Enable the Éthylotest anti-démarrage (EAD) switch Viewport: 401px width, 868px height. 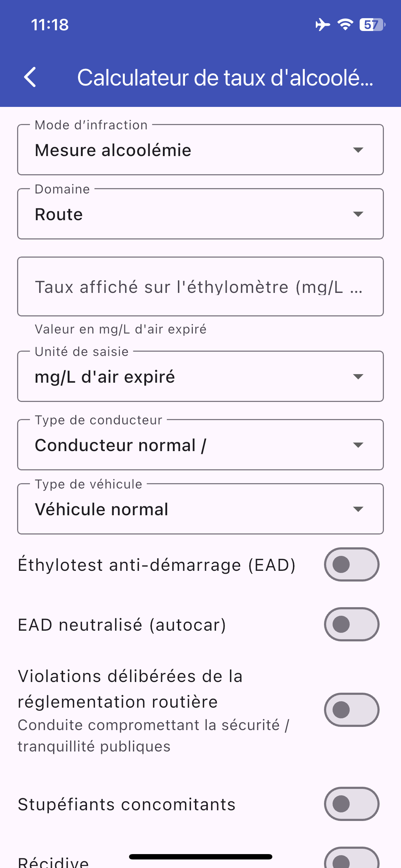pos(351,565)
